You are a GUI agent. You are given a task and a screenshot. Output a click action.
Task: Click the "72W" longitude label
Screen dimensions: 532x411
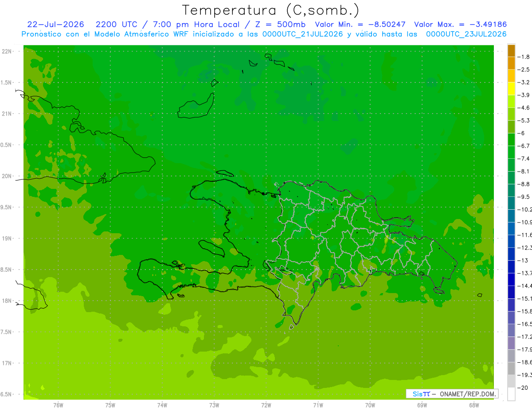coord(266,405)
